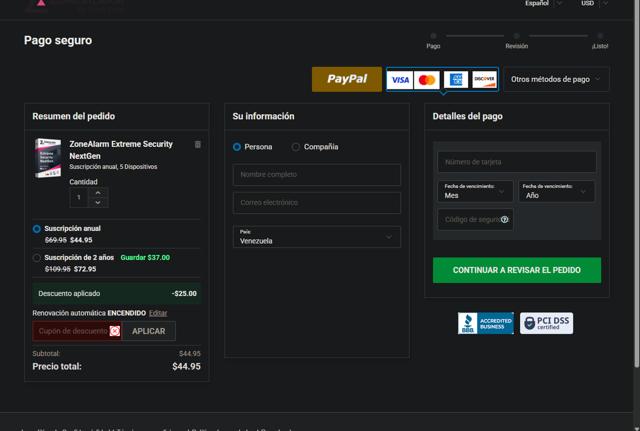Open the USD currency dropdown
The height and width of the screenshot is (431, 640).
click(594, 3)
